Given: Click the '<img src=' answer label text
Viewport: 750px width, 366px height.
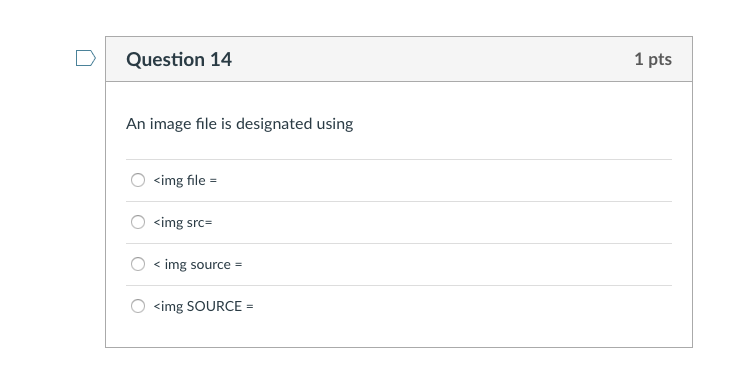Looking at the screenshot, I should [183, 222].
